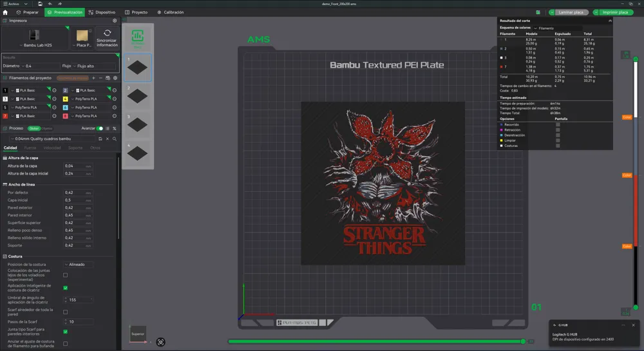644x351 pixels.
Task: Open Imprimir placa options arrow
Action: (596, 12)
